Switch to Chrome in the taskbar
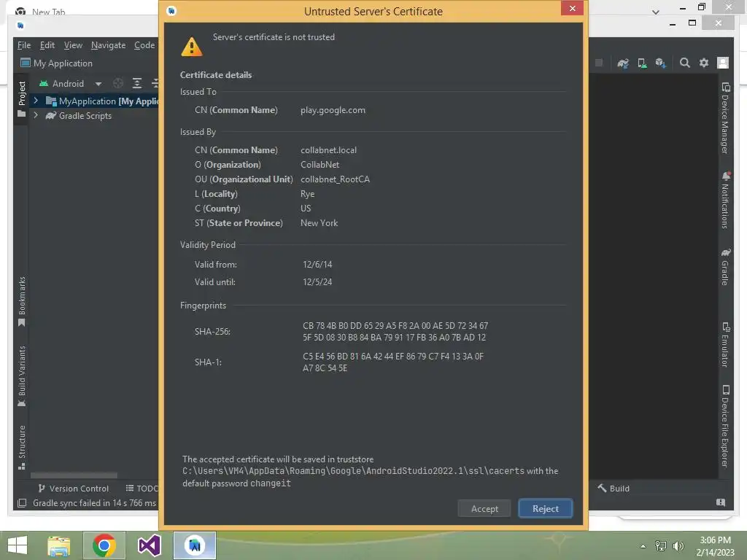This screenshot has height=560, width=747. (104, 545)
